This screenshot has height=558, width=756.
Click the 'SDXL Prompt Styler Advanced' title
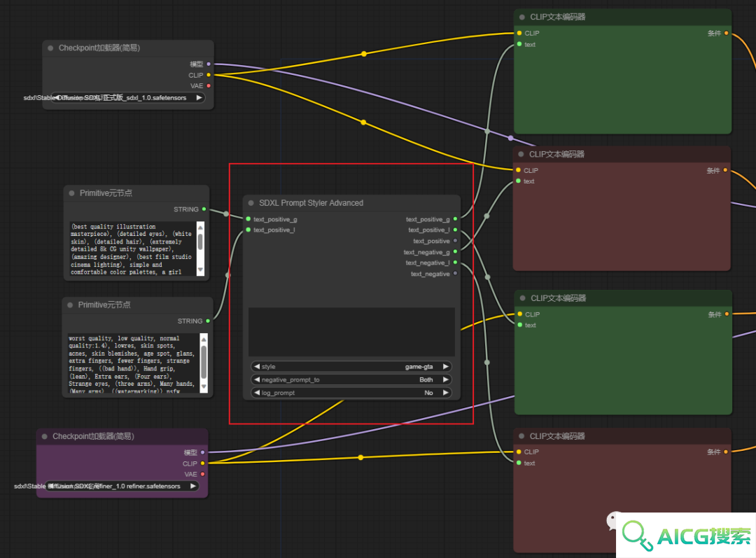coord(311,203)
